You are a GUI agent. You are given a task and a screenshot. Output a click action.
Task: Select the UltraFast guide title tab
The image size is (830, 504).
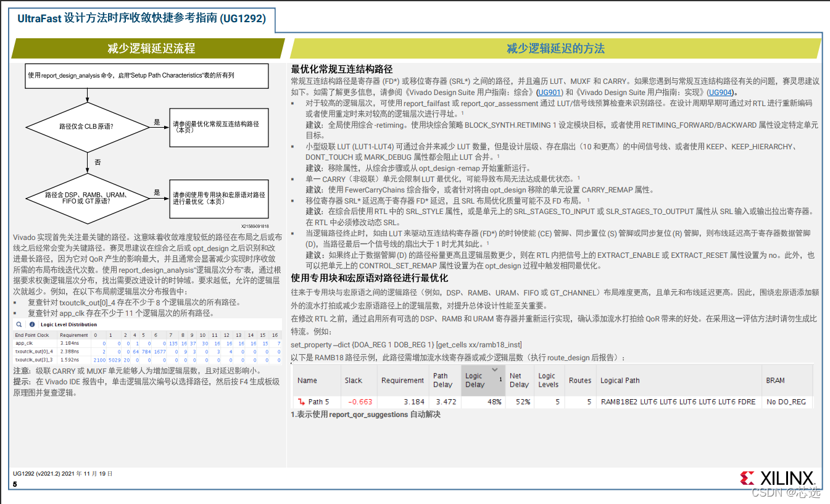pyautogui.click(x=142, y=19)
